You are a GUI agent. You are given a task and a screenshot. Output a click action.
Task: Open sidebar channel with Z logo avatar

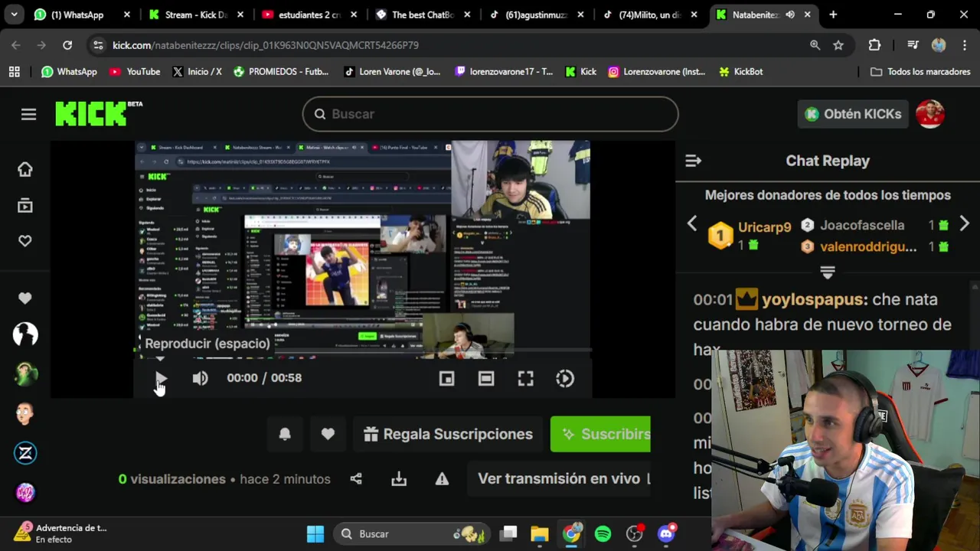click(x=25, y=453)
